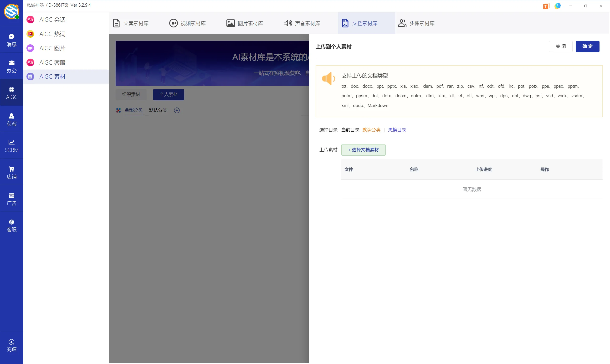610x364 pixels.
Task: Click the 确定 confirm button
Action: (587, 46)
